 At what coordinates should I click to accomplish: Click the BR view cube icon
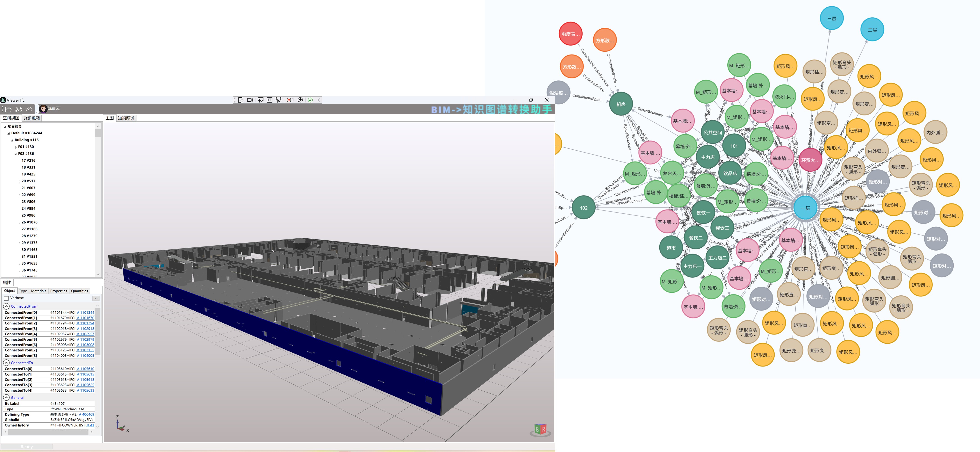(540, 429)
